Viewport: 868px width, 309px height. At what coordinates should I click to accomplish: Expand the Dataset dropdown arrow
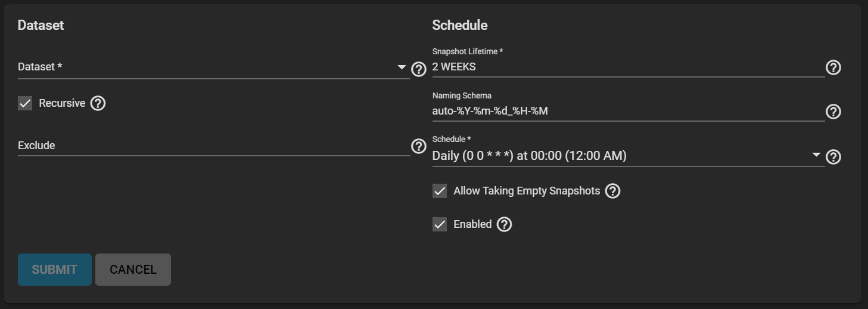(x=402, y=67)
